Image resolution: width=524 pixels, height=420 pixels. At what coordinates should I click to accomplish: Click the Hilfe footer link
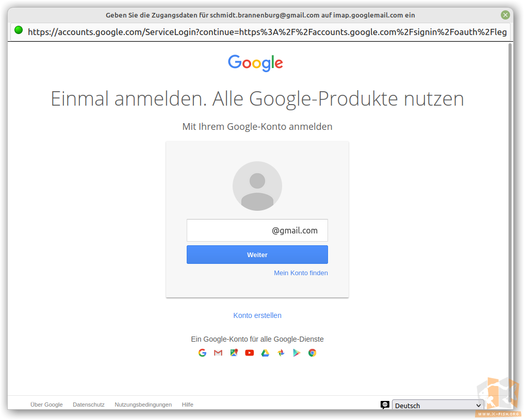[x=188, y=405]
